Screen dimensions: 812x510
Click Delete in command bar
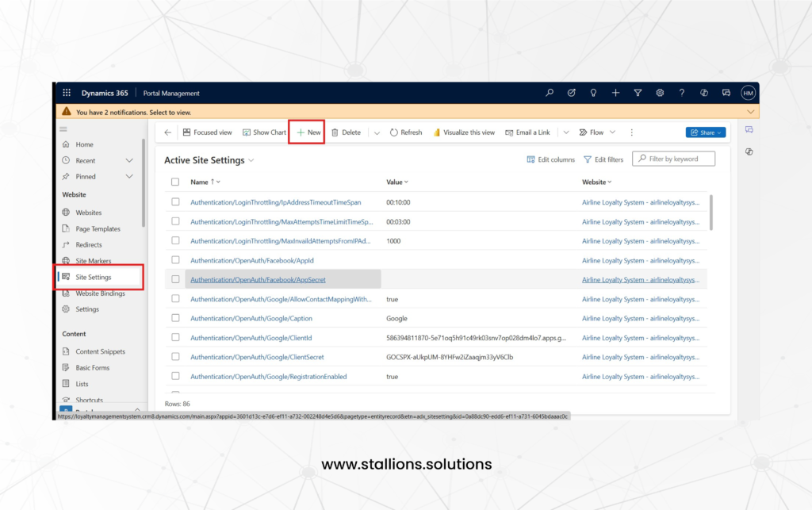click(346, 132)
